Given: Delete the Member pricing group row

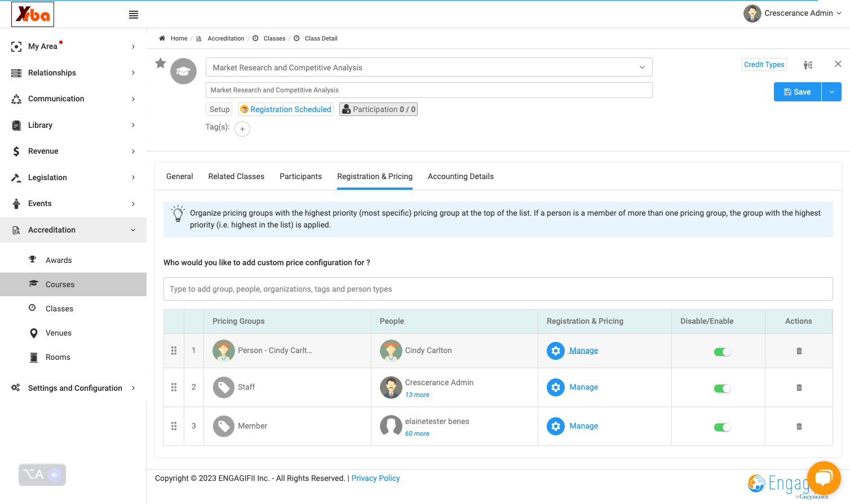Looking at the screenshot, I should coord(799,426).
